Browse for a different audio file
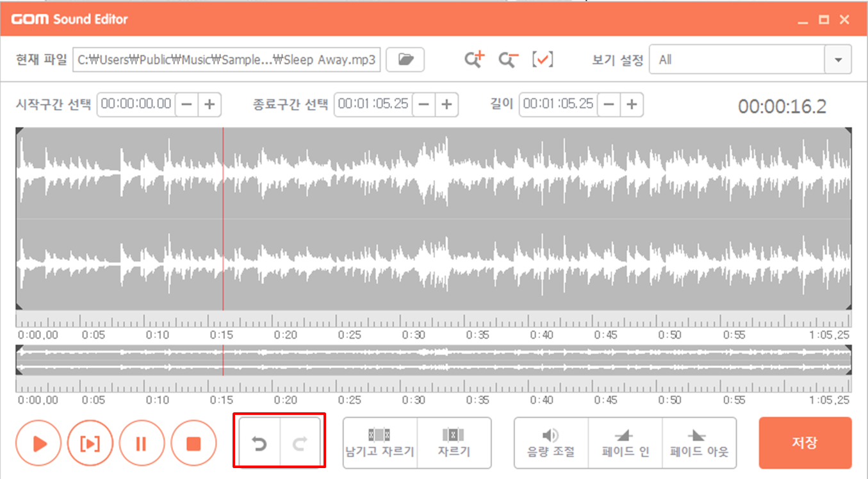This screenshot has height=479, width=868. click(x=405, y=59)
